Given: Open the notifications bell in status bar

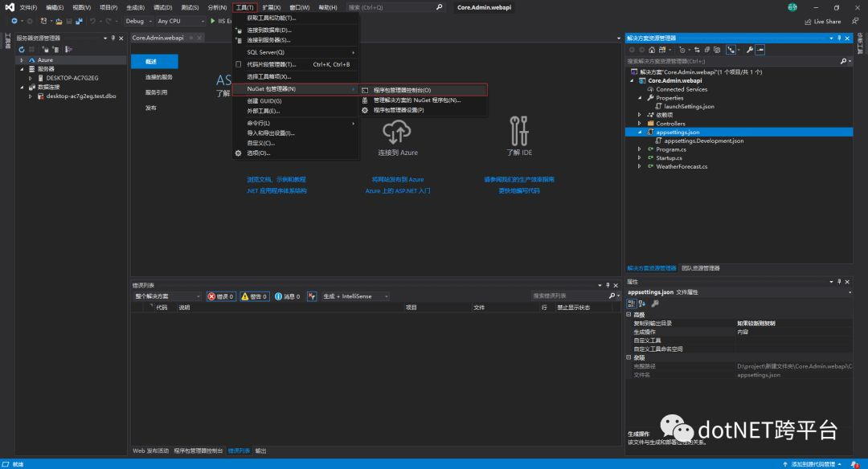Looking at the screenshot, I should click(x=855, y=464).
